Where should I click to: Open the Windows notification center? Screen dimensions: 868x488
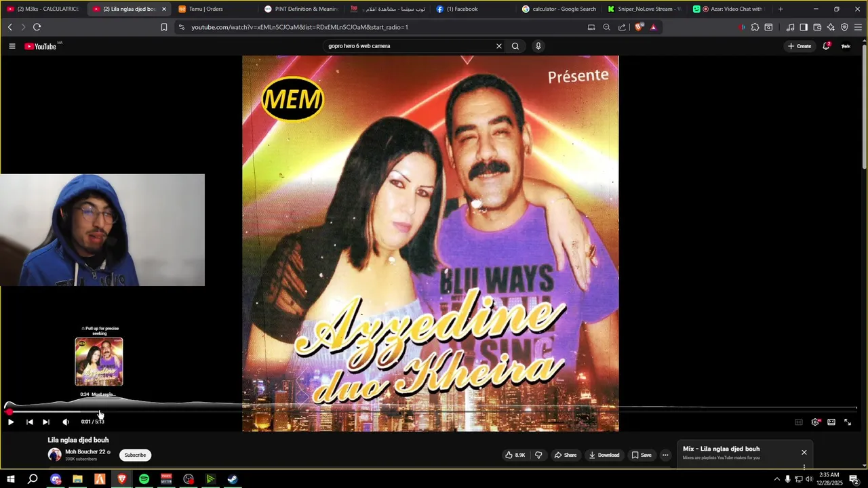pos(854,479)
